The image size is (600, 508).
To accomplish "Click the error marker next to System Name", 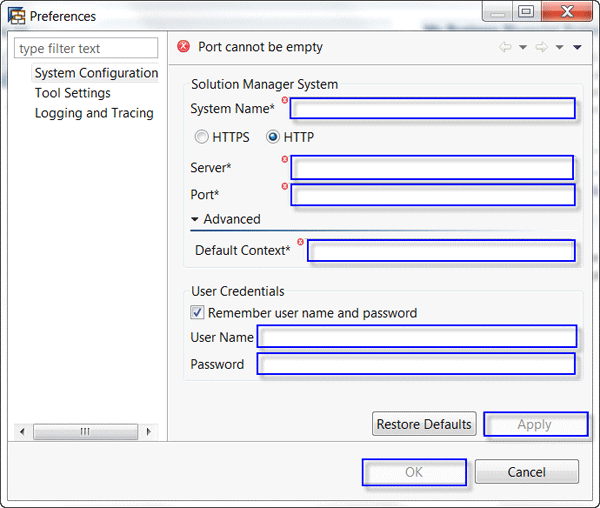I will click(285, 100).
